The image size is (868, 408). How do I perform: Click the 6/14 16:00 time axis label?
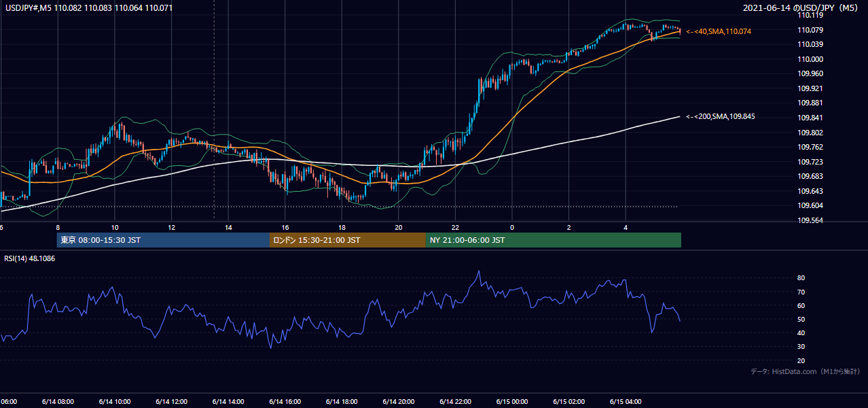click(285, 402)
